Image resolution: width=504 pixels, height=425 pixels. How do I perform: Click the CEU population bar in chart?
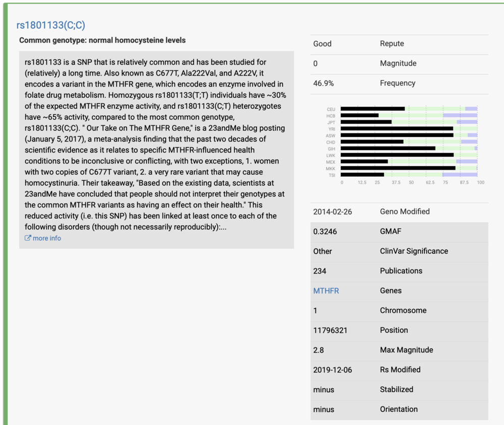pos(372,109)
